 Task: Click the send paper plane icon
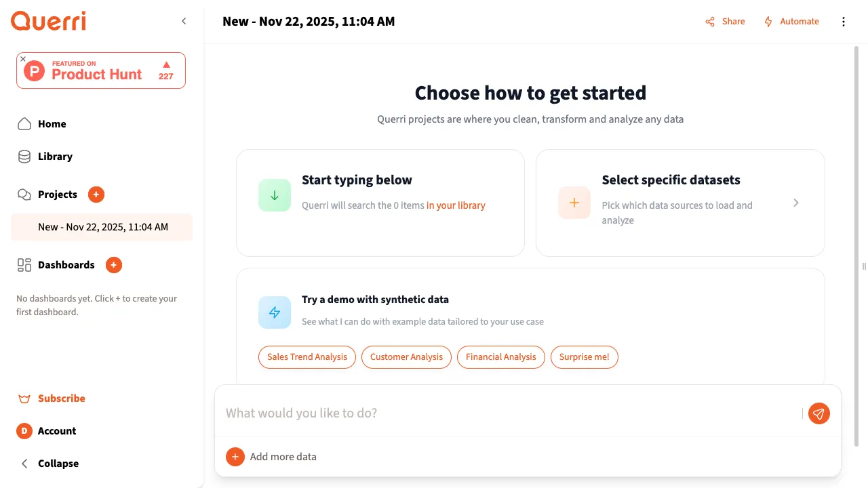tap(819, 413)
